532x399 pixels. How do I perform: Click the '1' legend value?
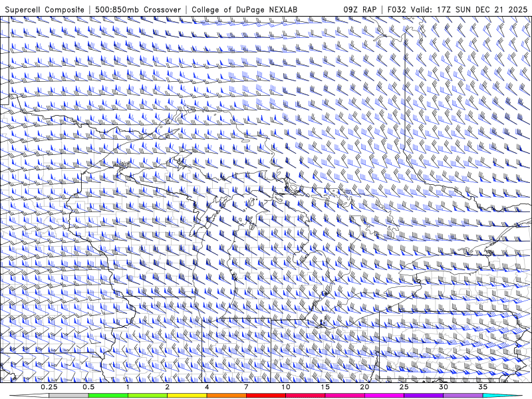pyautogui.click(x=128, y=387)
